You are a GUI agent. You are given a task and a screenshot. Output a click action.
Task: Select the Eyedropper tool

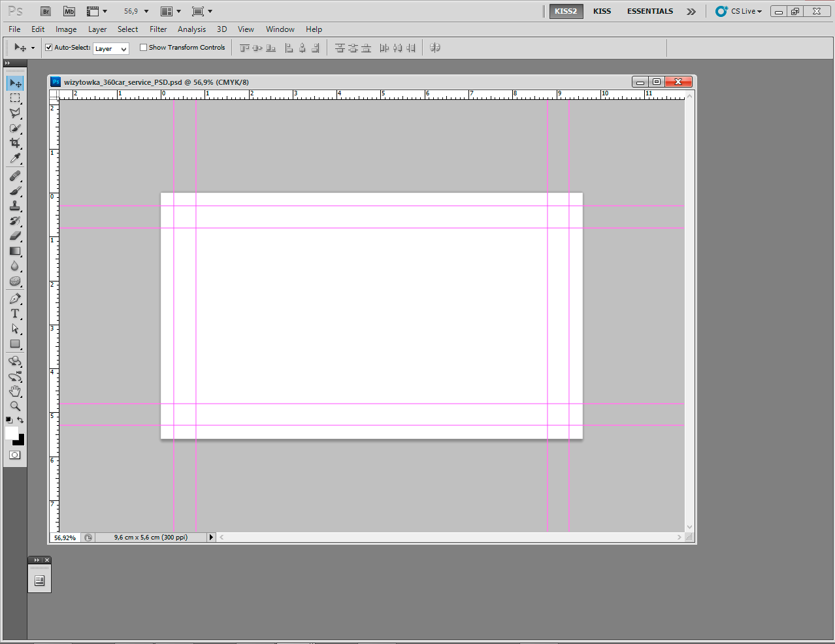15,159
